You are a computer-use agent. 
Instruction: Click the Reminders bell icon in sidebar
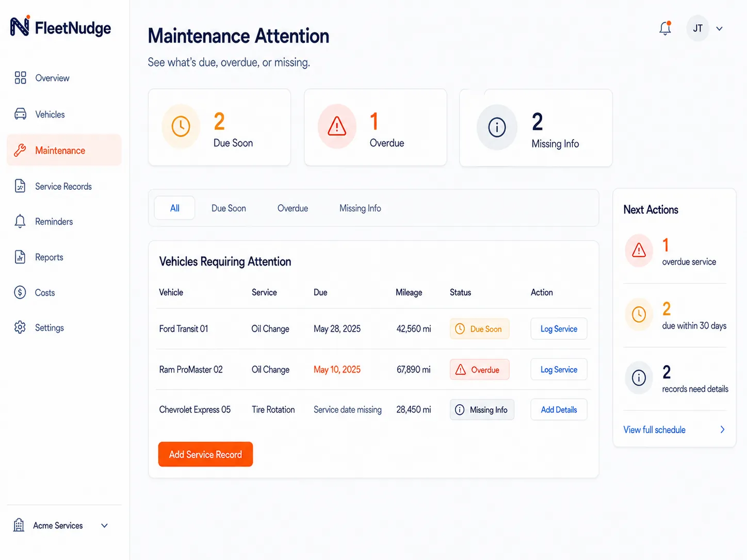tap(20, 222)
